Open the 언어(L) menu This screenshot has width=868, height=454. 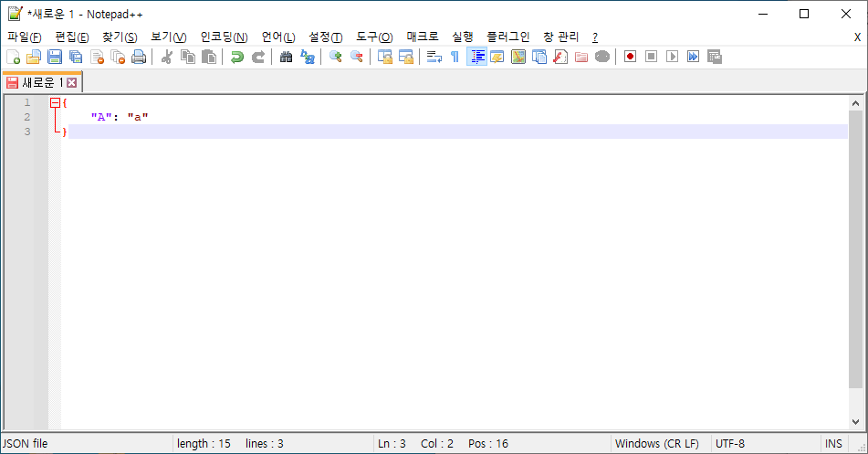278,37
